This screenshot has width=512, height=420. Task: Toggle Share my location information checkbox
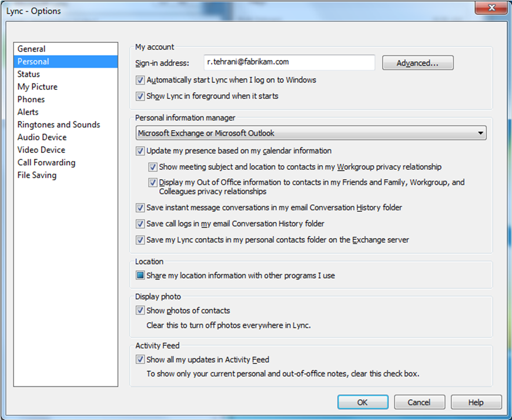point(140,275)
